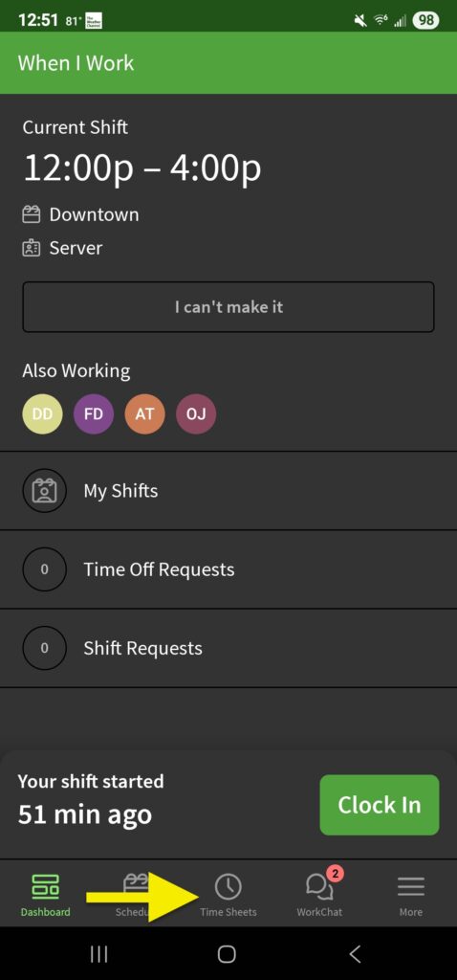Open the More hamburger menu
The height and width of the screenshot is (980, 457).
click(411, 895)
